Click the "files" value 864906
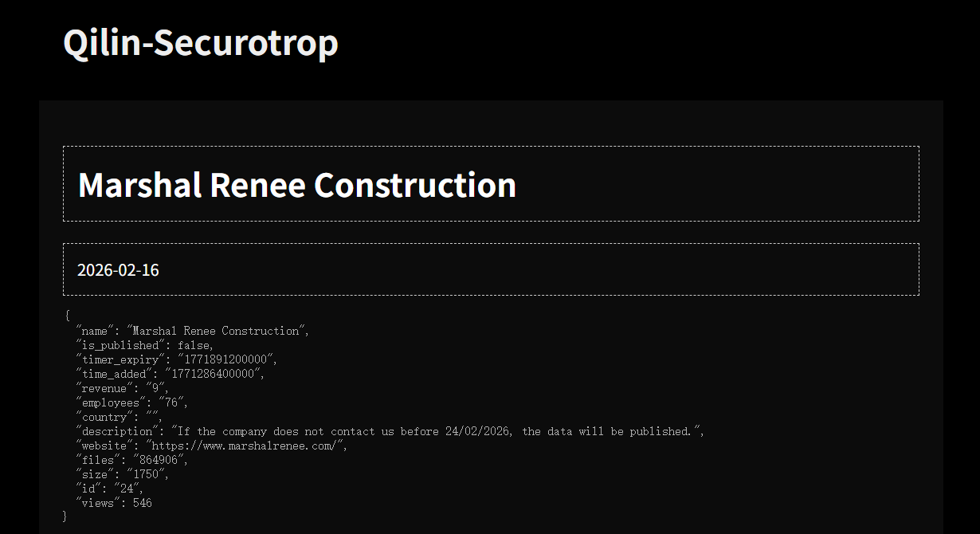 point(163,460)
